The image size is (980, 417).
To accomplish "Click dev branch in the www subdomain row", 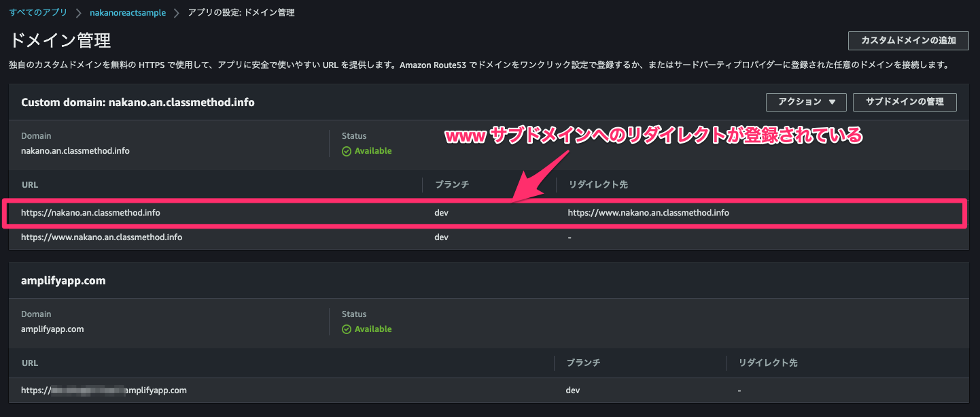I will tap(441, 237).
